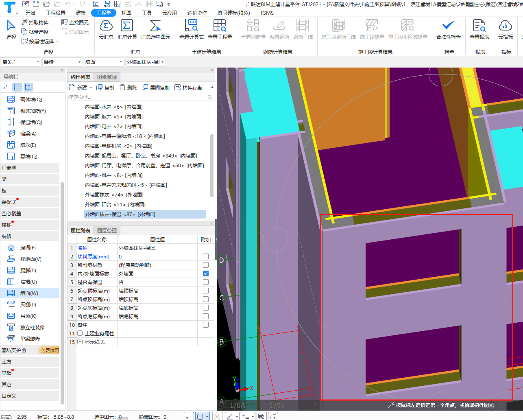Viewport: 523px width, 420px height.
Task: Toggle 备注 附加 checkbox
Action: [x=206, y=325]
